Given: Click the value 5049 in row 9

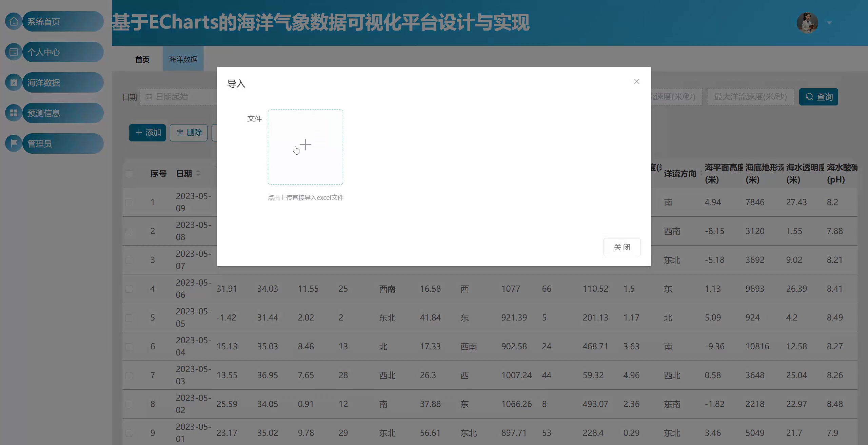Looking at the screenshot, I should point(755,433).
